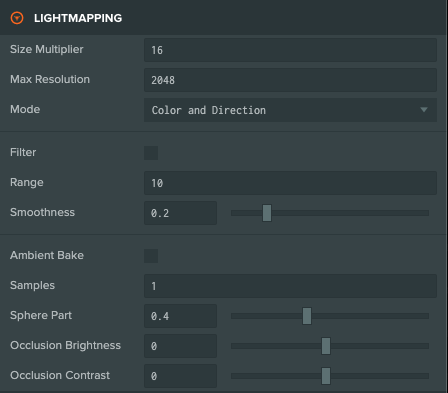Click the Max Resolution label

(x=50, y=79)
